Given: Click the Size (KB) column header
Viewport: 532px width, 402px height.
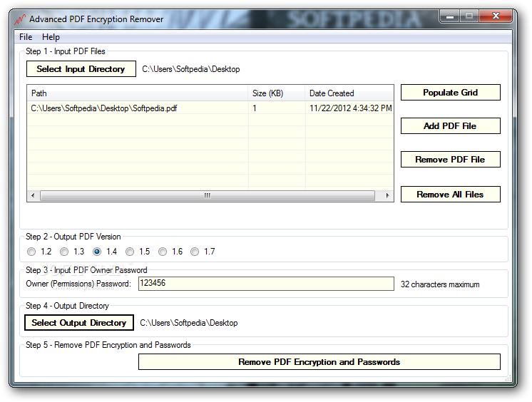Looking at the screenshot, I should coord(277,93).
